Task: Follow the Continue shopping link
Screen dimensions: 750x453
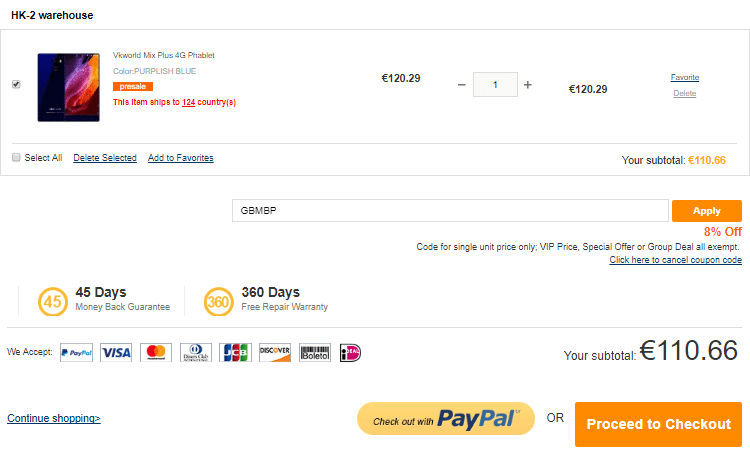Action: click(54, 418)
